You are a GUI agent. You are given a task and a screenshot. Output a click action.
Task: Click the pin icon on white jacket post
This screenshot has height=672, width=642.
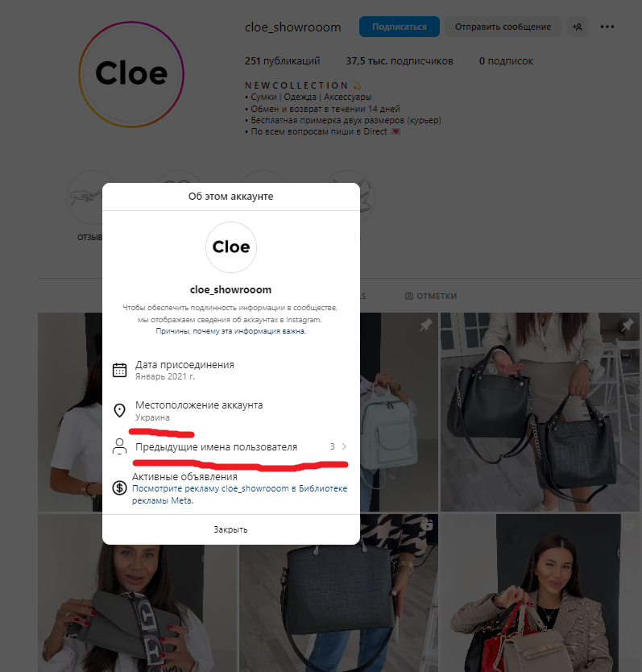click(x=628, y=325)
